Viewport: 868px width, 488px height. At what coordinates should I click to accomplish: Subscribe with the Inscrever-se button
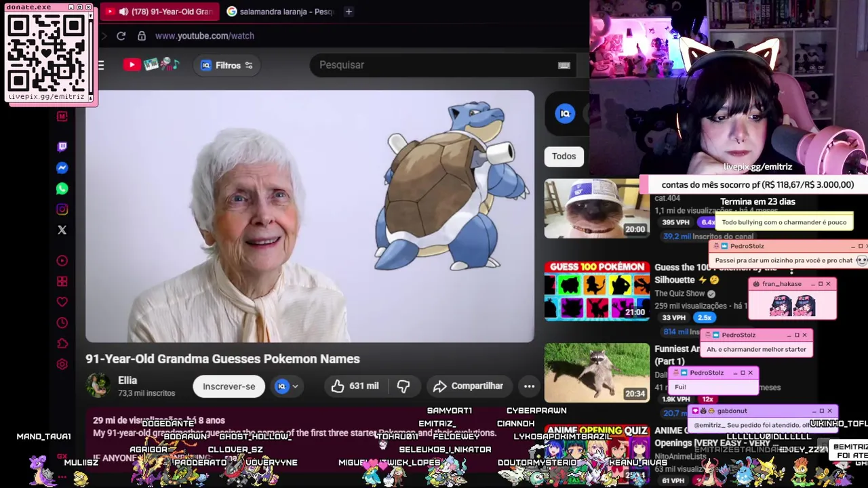point(229,386)
